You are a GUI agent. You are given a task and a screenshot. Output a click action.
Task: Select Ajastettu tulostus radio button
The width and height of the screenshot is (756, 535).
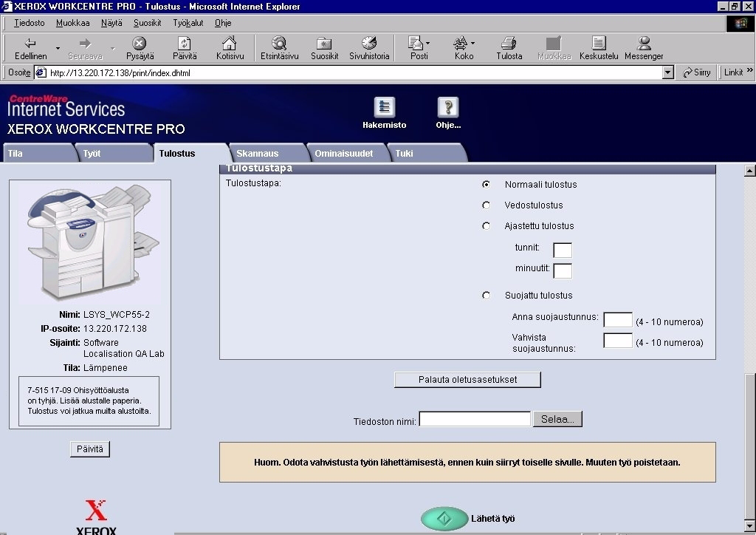(x=486, y=226)
